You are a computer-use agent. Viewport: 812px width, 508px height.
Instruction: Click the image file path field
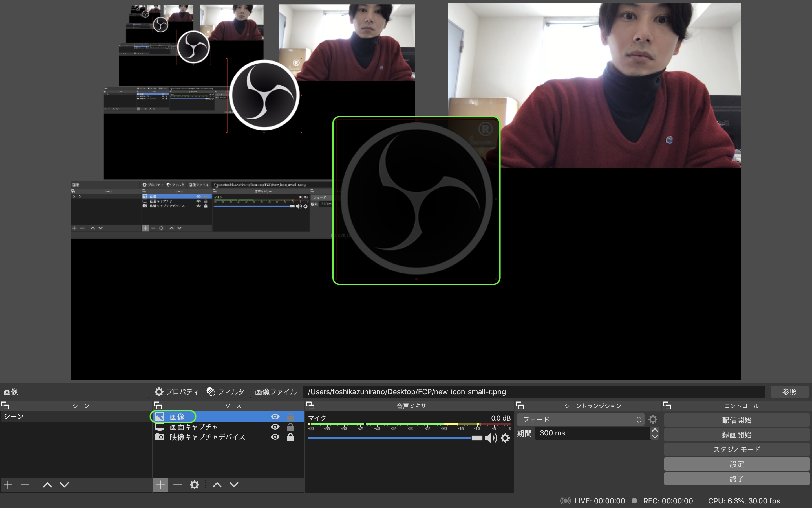533,392
